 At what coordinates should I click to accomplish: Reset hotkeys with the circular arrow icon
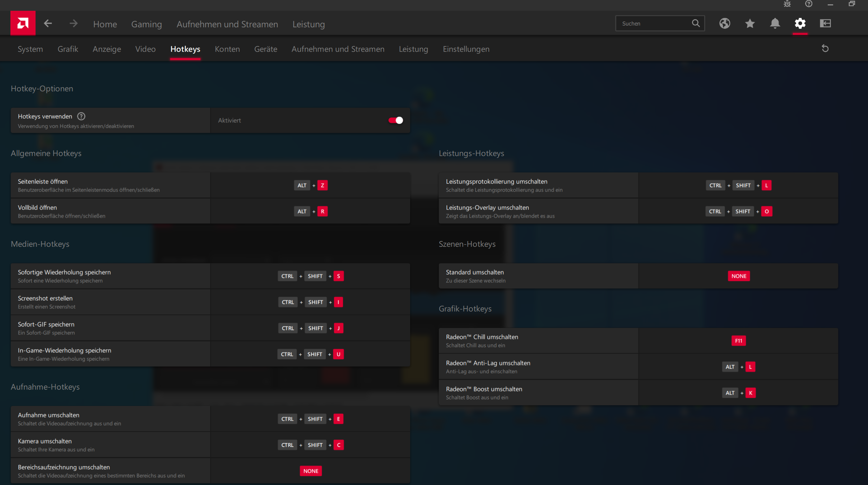click(825, 48)
